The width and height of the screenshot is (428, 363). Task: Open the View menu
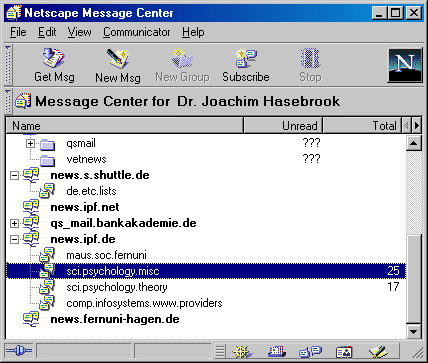[x=80, y=32]
